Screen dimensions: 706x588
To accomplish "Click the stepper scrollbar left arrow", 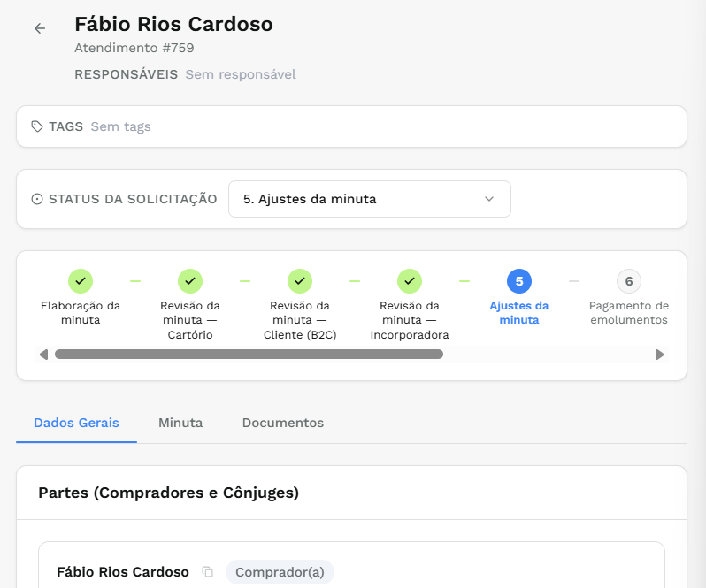I will (x=43, y=355).
